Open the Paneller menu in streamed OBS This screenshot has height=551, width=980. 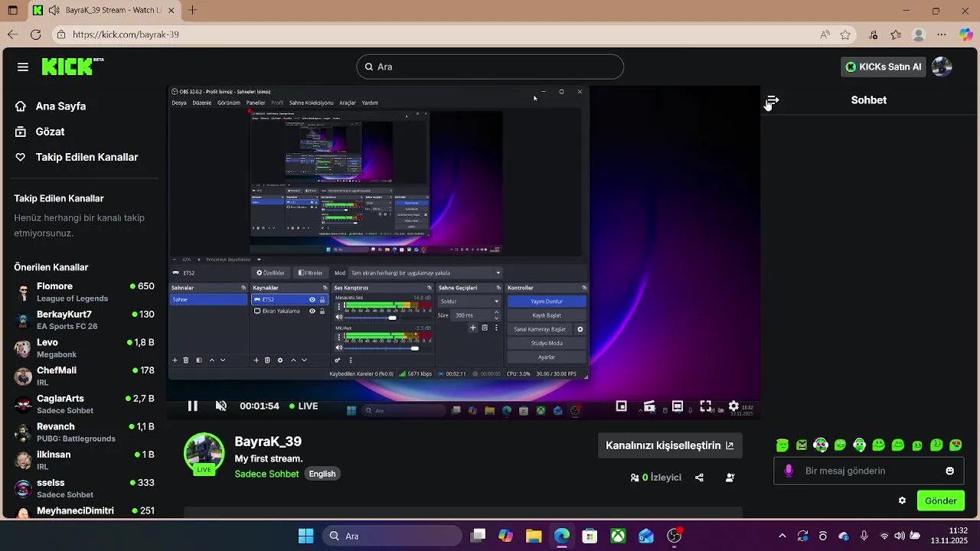coord(256,103)
